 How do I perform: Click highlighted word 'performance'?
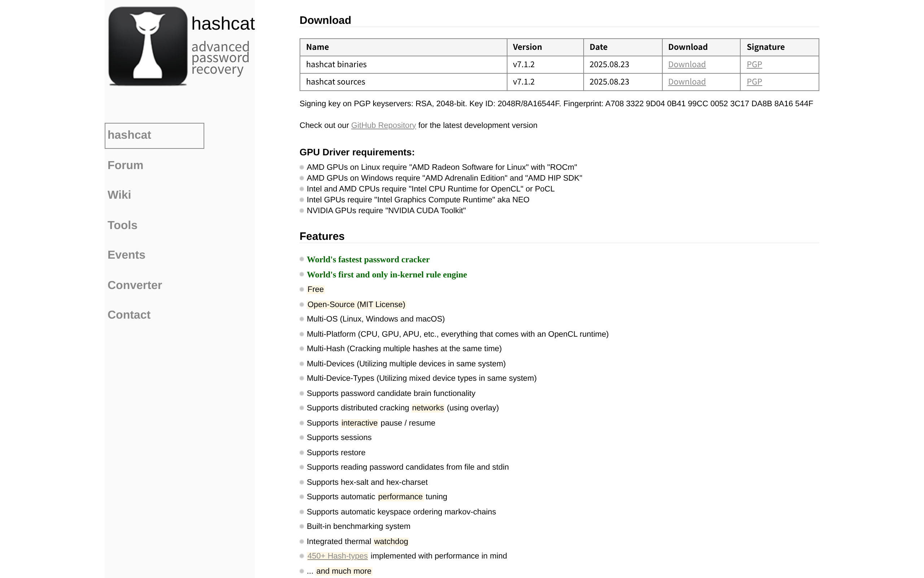click(400, 497)
